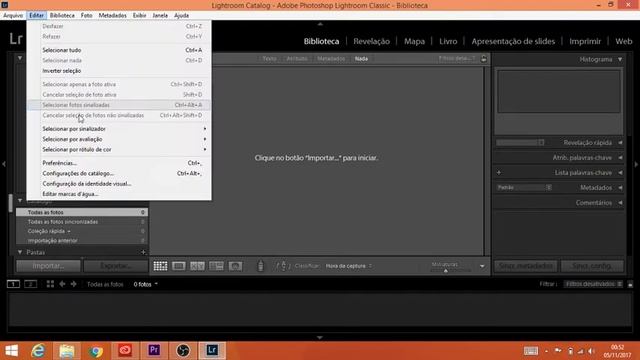This screenshot has width=640, height=360.
Task: Open Compare view (XY) icon
Action: 197,266
